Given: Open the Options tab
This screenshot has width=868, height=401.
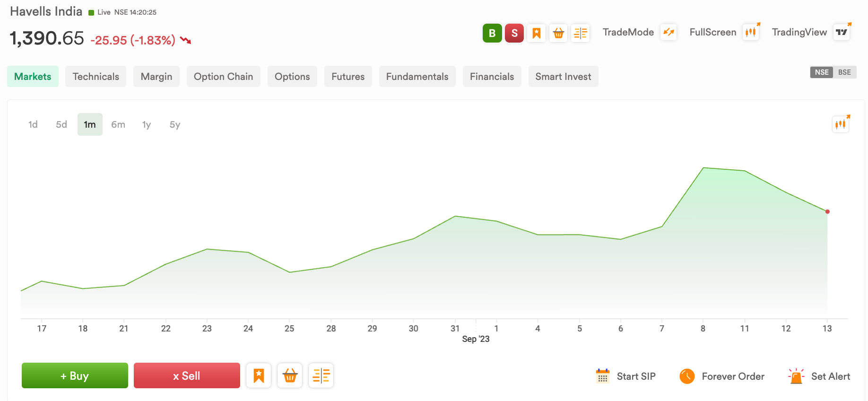Looking at the screenshot, I should (x=292, y=77).
